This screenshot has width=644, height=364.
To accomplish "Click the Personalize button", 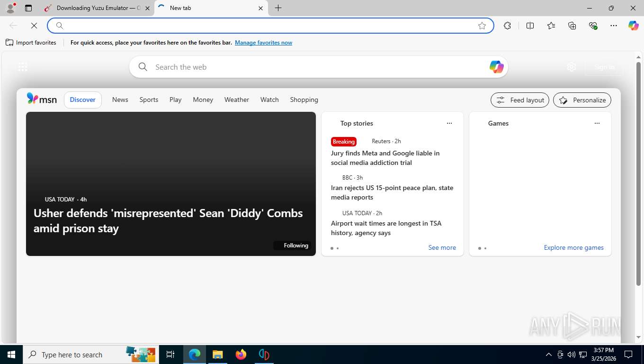I will pyautogui.click(x=582, y=100).
